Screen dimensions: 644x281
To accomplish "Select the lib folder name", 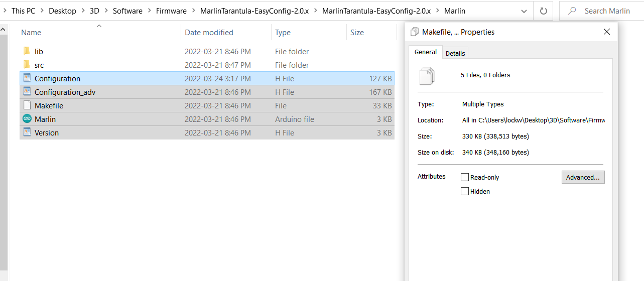I will coord(39,51).
